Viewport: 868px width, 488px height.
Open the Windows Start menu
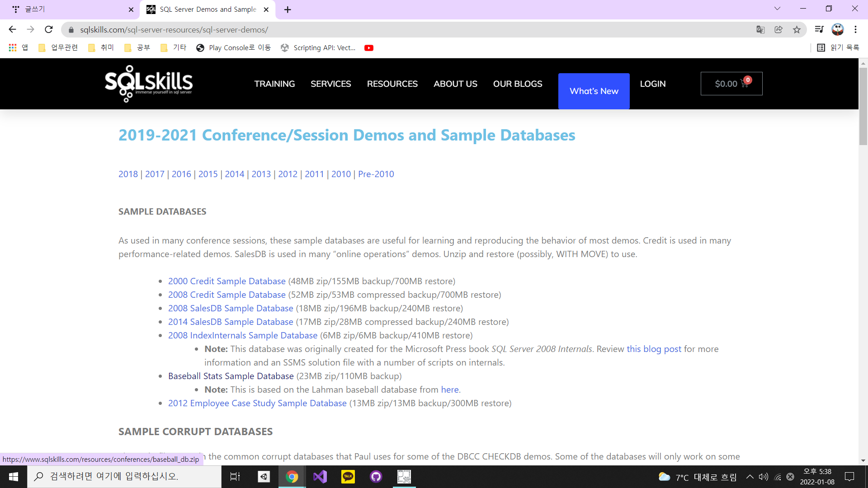click(14, 476)
